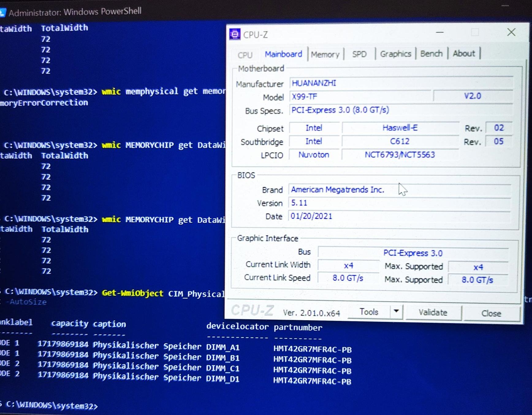Select the Mainboard tab

[283, 54]
